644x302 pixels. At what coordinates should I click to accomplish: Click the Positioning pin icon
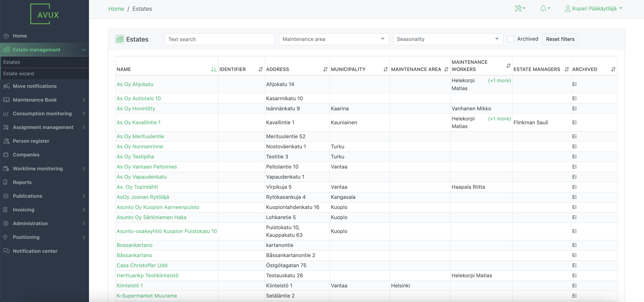click(6, 237)
